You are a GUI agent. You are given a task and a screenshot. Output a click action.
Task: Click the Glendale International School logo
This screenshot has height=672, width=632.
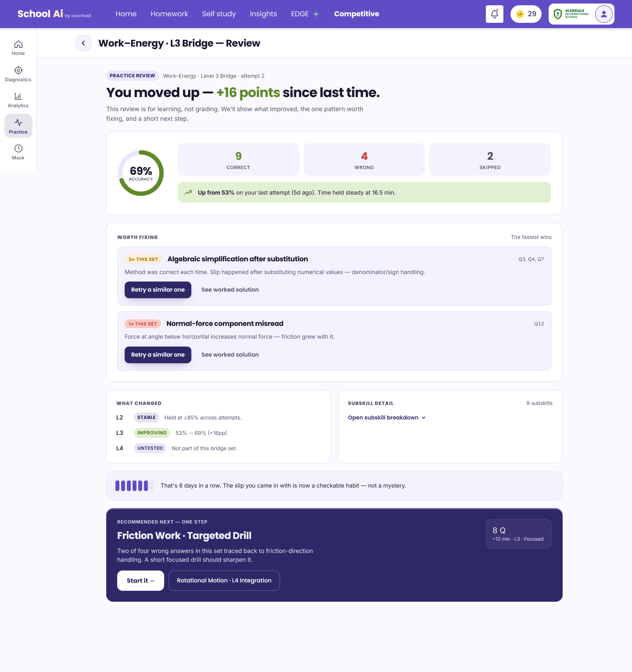coord(571,14)
